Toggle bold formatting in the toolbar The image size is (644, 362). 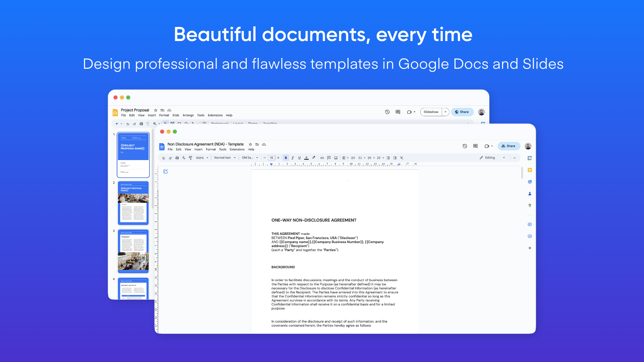(285, 158)
